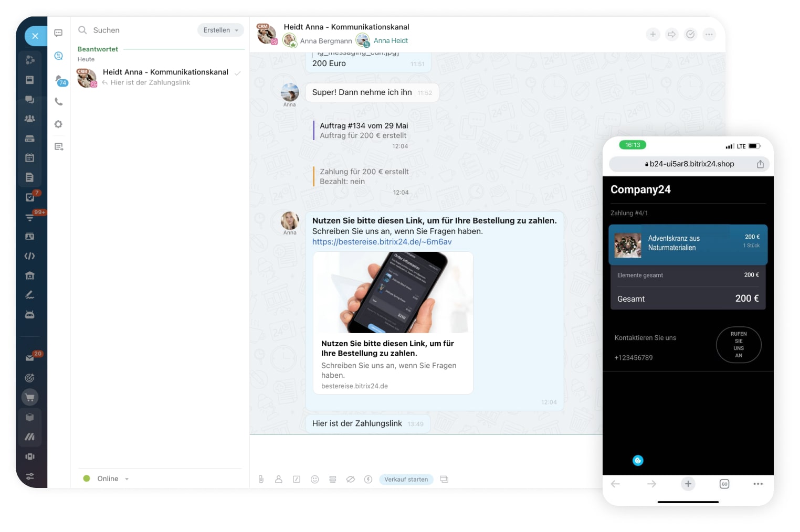The image size is (800, 532).
Task: Toggle the hidden mode crossed-eye icon
Action: point(351,479)
